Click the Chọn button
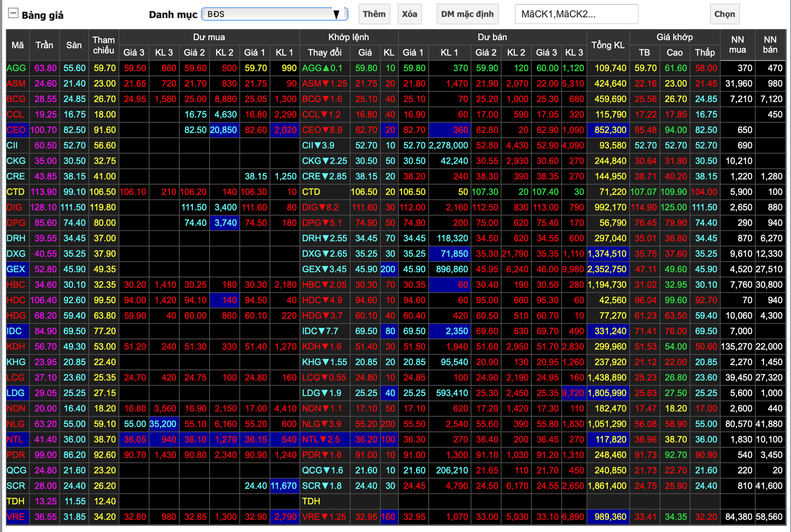Screen dimensions: 791x532 [x=725, y=14]
